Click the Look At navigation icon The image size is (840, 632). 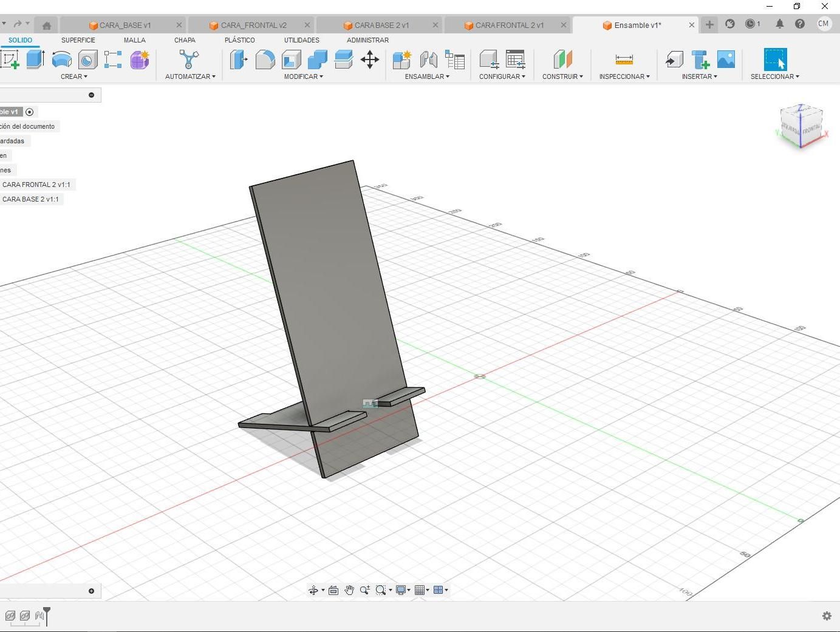point(333,590)
